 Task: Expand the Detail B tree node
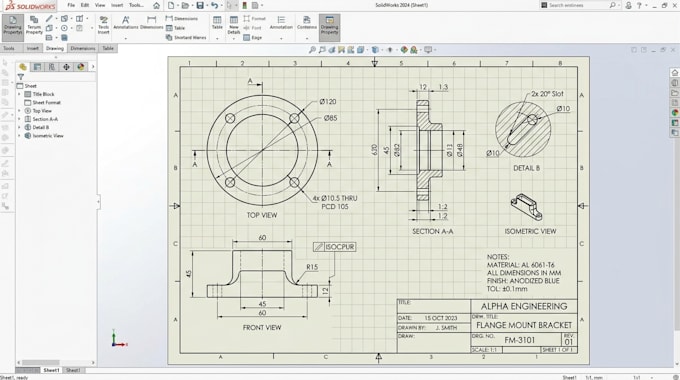coord(19,127)
